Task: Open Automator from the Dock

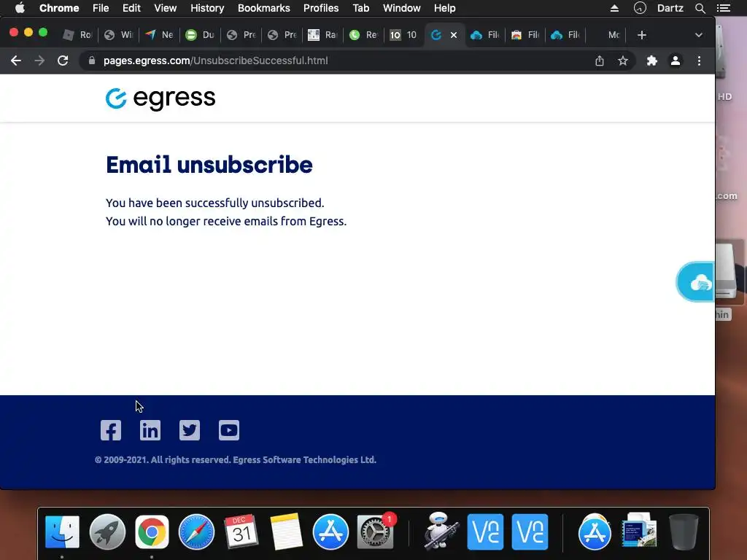Action: 440,532
